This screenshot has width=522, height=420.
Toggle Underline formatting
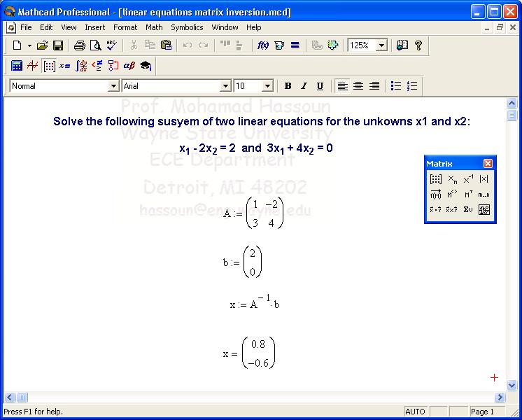click(x=320, y=86)
